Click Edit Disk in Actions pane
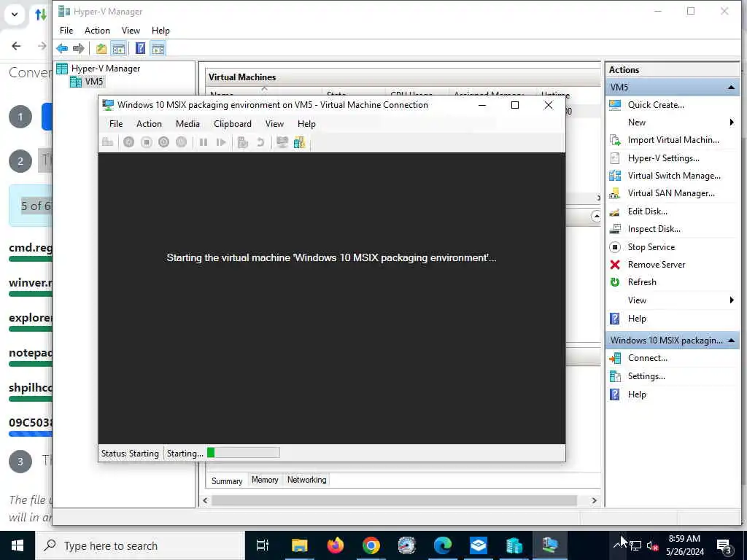747x560 pixels. coord(647,211)
